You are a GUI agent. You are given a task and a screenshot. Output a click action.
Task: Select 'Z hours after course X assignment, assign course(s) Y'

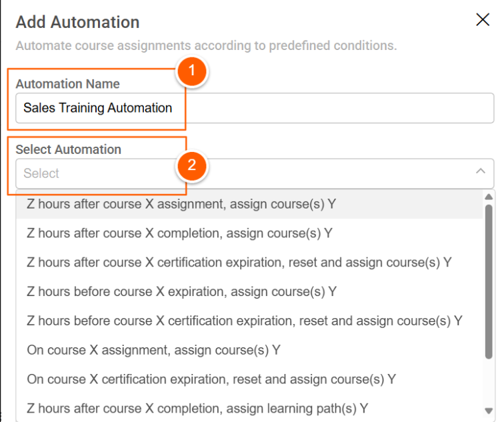[249, 204]
